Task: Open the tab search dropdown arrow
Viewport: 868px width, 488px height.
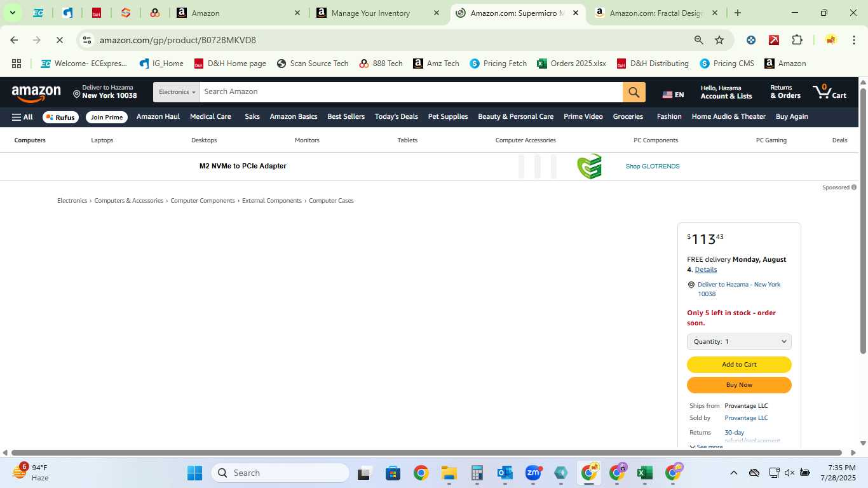Action: pos(12,13)
